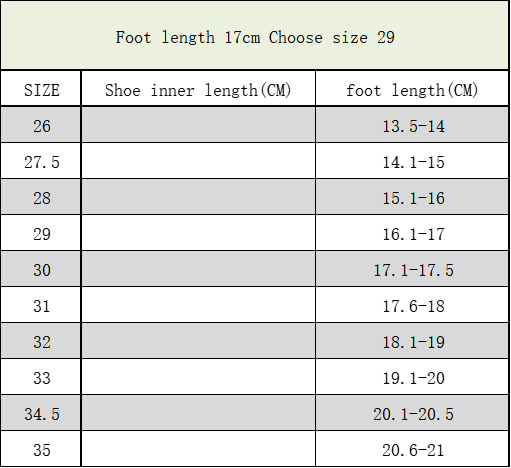Click size 27.5 cell
Screen dimensions: 511x468
click(x=41, y=161)
